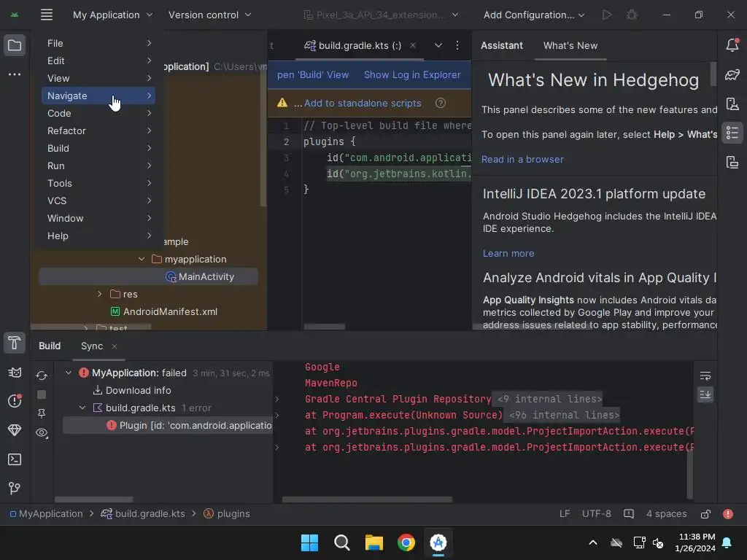This screenshot has width=747, height=560.
Task: Open the Help menu
Action: point(98,236)
